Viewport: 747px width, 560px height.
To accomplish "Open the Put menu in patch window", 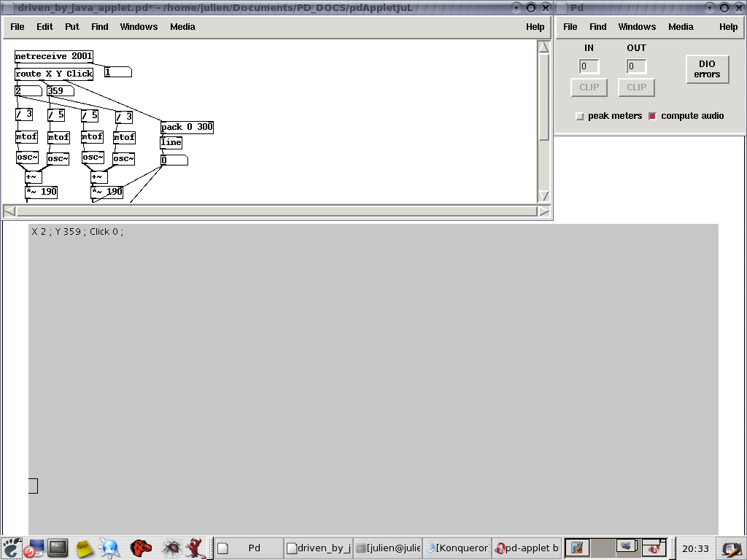I will pyautogui.click(x=72, y=27).
